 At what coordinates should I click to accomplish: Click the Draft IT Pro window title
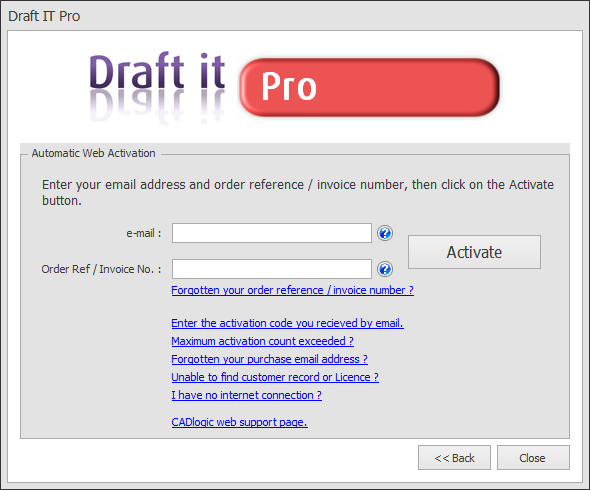[x=44, y=16]
